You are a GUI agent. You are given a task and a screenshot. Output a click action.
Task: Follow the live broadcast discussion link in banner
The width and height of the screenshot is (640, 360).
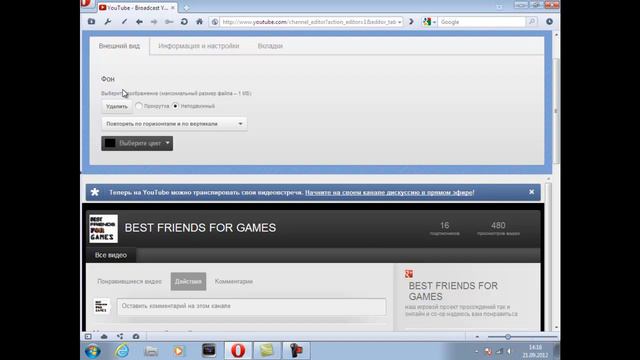coord(389,192)
